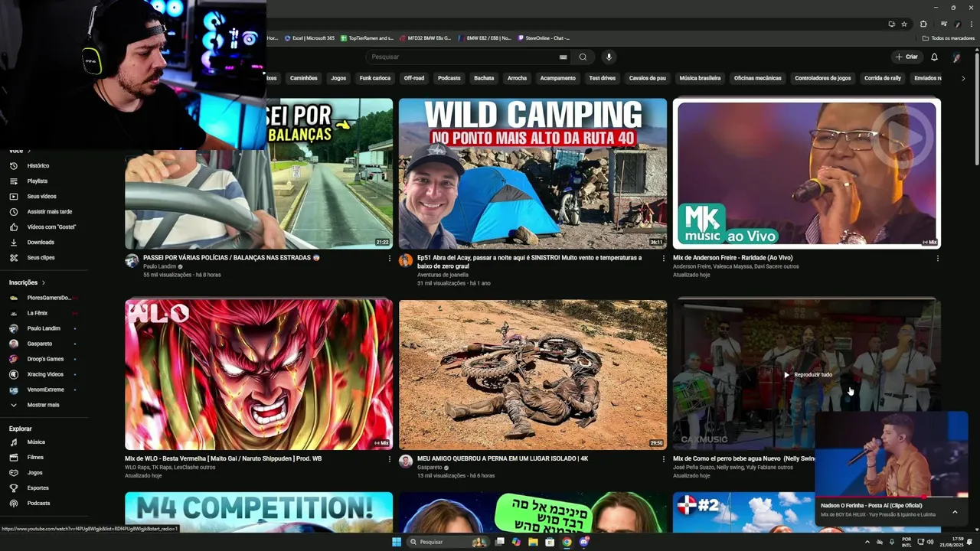Open the notifications bell

934,57
